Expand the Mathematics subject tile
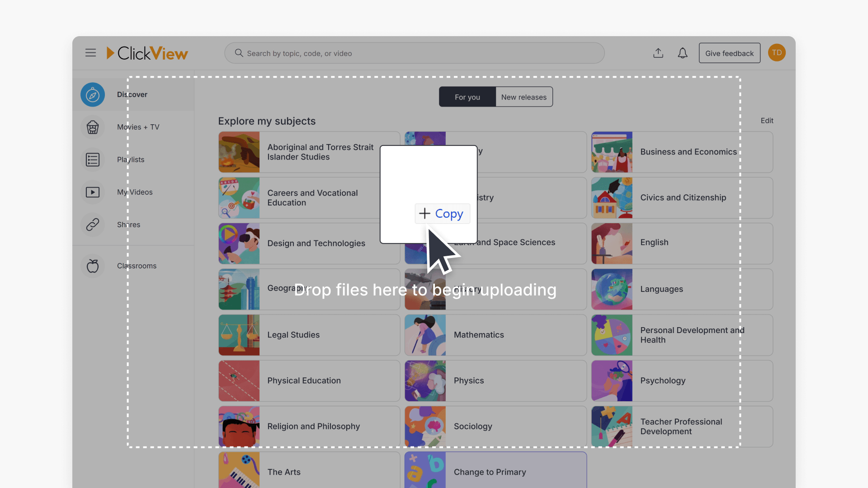 [495, 335]
